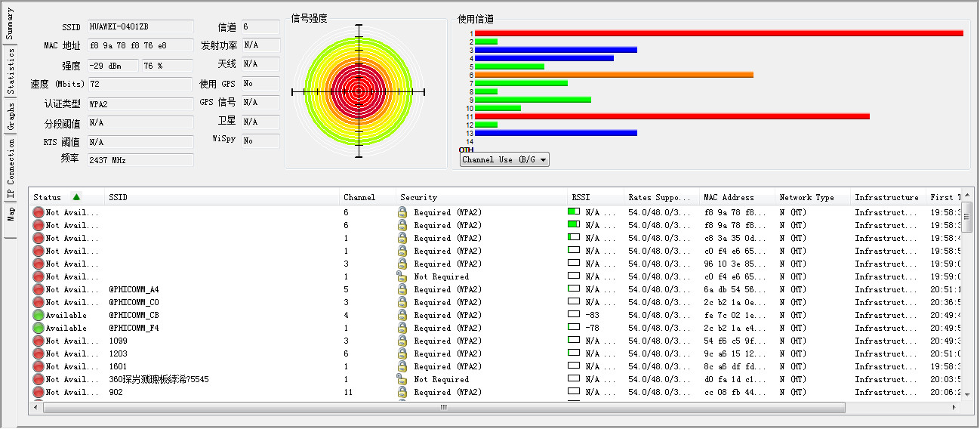Click the RSSI signal bar for @PHICOMM_CB
This screenshot has height=429, width=980.
point(573,315)
